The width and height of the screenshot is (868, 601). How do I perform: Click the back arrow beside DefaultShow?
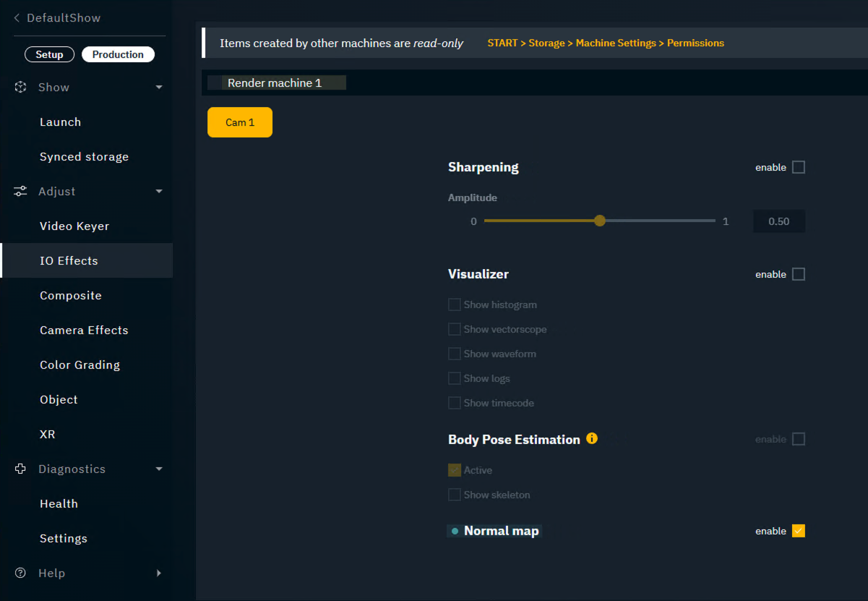pos(17,18)
